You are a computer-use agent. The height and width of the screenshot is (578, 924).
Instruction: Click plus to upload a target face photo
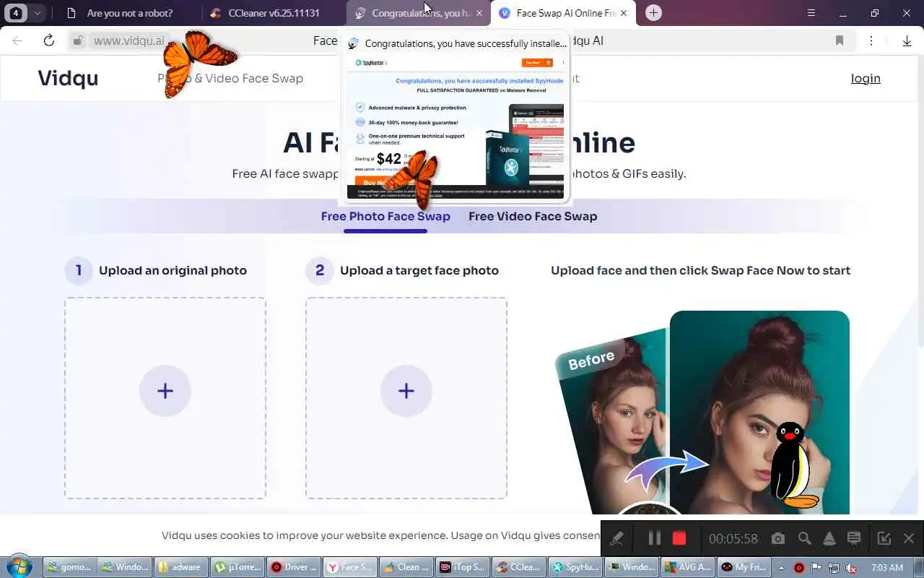(406, 391)
